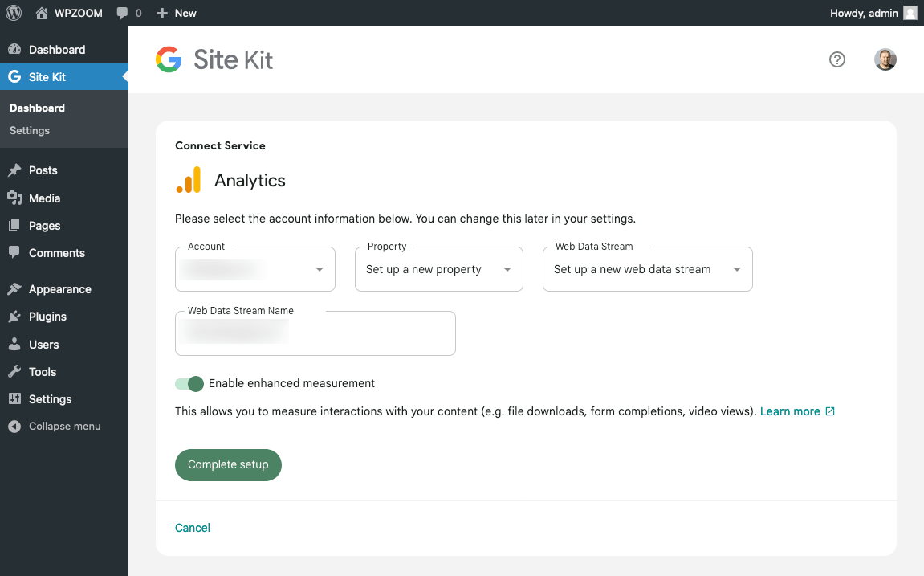Click the Tools wrench icon
924x576 pixels.
tap(14, 371)
